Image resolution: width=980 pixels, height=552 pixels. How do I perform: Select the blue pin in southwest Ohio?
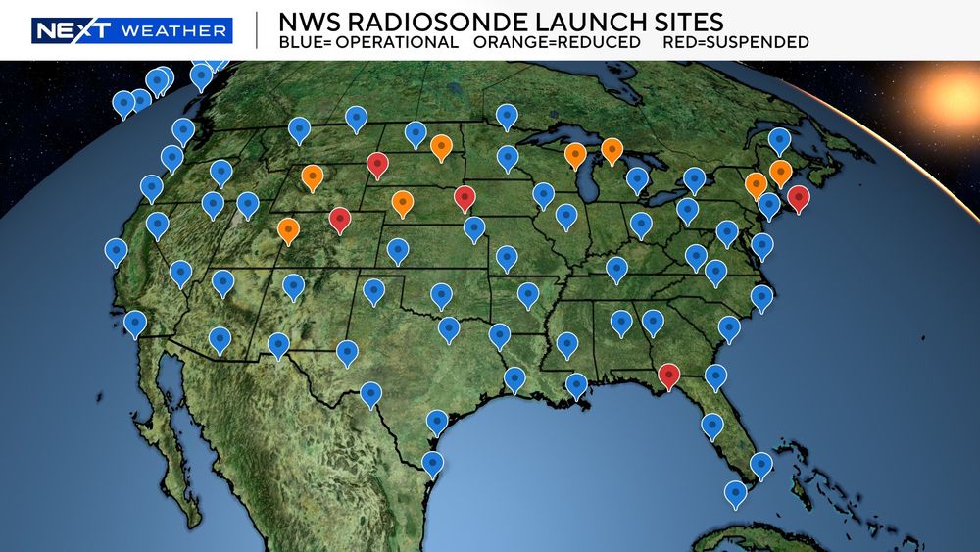[641, 226]
